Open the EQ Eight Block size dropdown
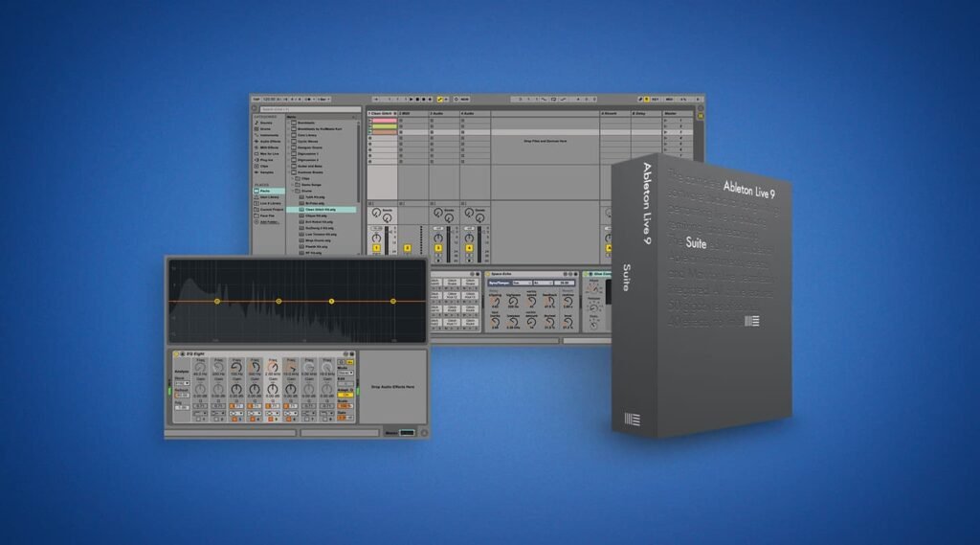 (x=182, y=383)
